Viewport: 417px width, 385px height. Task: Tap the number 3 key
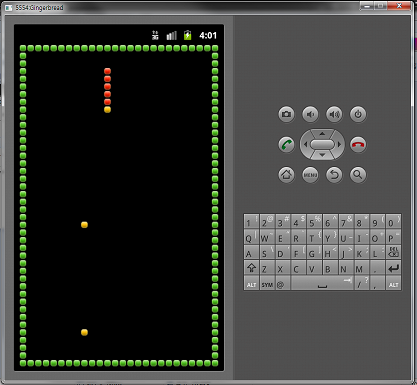(x=283, y=222)
